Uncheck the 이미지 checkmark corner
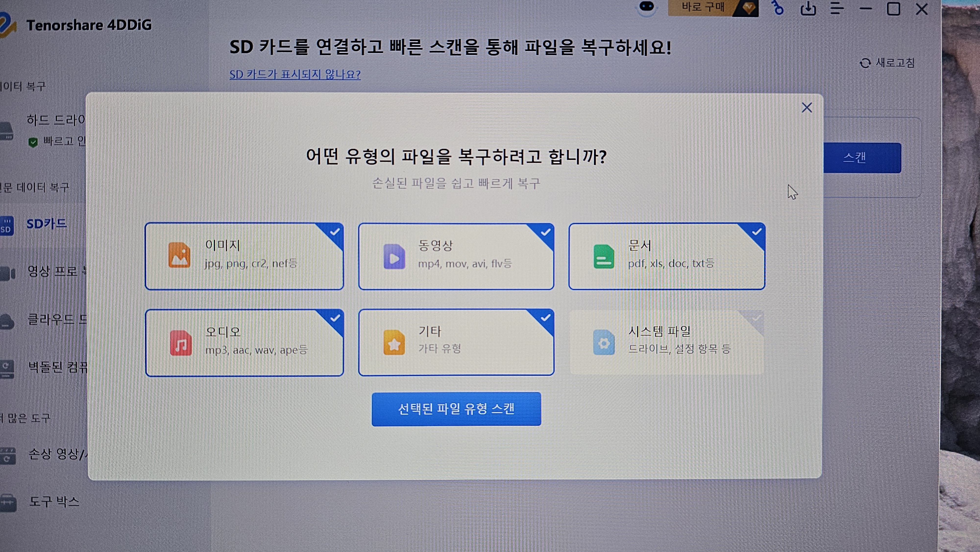Viewport: 980px width, 552px height. coord(335,232)
